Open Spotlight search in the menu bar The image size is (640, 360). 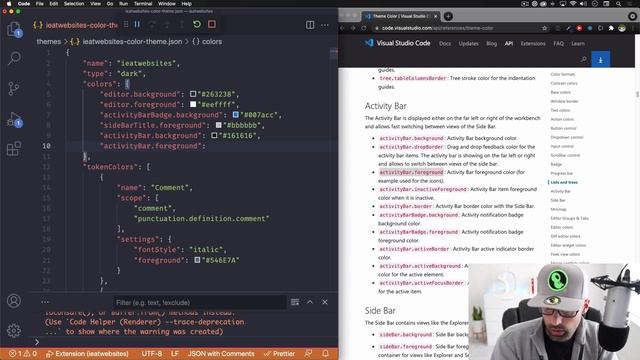tap(619, 4)
